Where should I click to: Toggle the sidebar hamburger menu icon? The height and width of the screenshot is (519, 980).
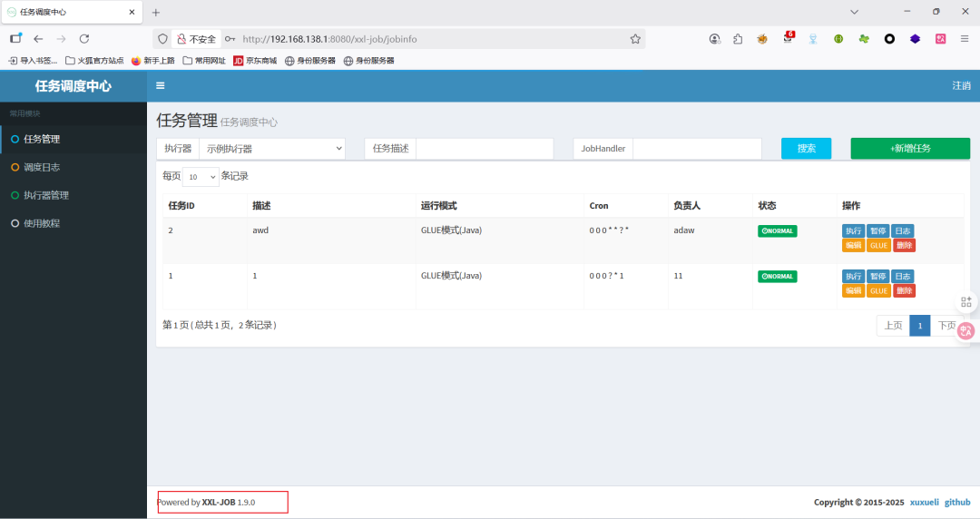coord(160,85)
